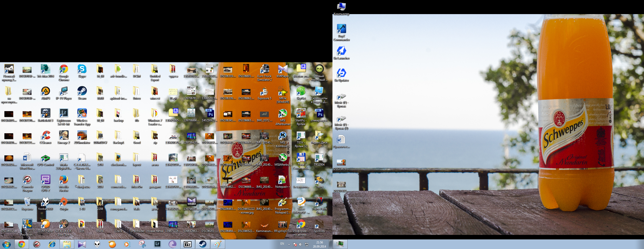Select the S.T.A.L.K.E.R. Зов При... shortcut

point(64,228)
